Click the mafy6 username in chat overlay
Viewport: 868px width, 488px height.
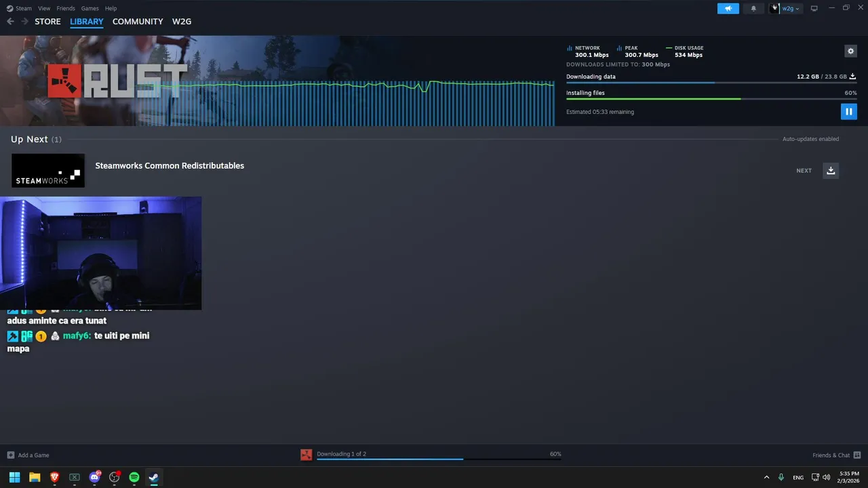[77, 335]
